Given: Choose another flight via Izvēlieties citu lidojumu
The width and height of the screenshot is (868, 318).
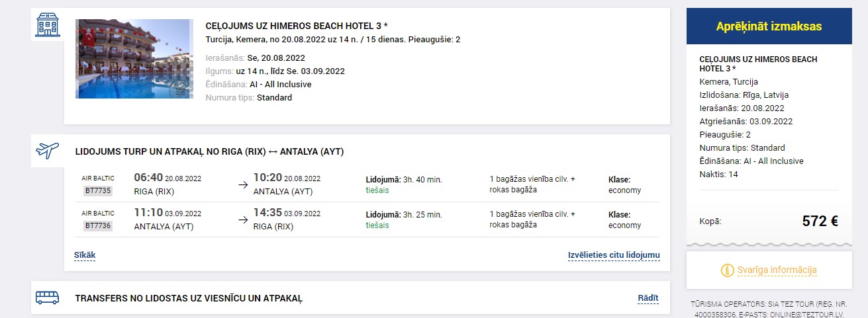Looking at the screenshot, I should [x=614, y=255].
